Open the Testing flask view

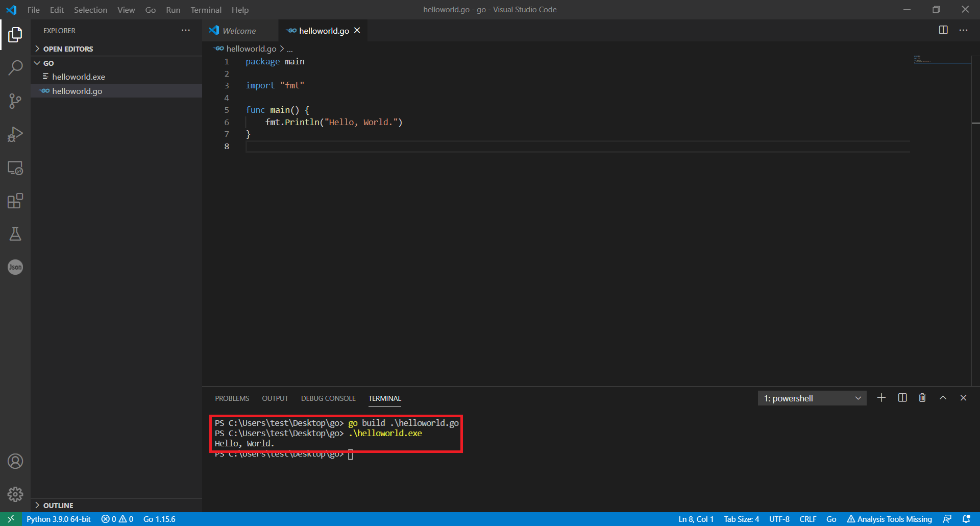(x=15, y=234)
